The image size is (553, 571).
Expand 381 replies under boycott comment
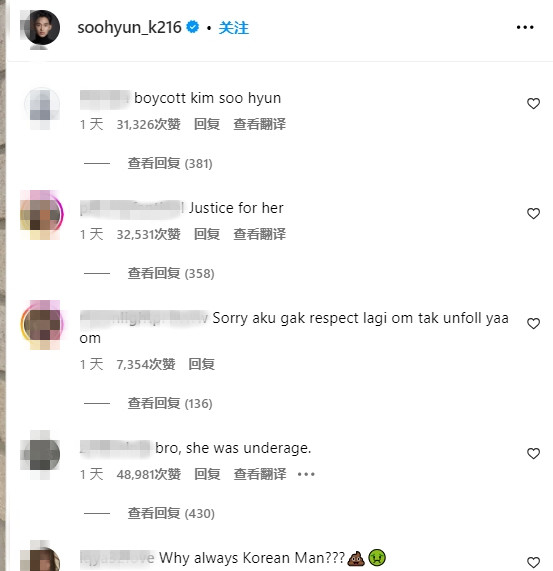click(170, 164)
